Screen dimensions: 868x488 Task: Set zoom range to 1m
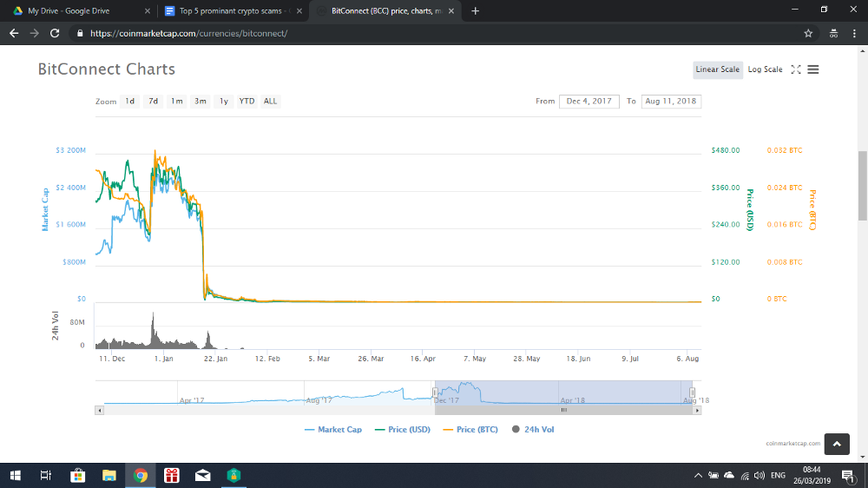click(x=176, y=102)
